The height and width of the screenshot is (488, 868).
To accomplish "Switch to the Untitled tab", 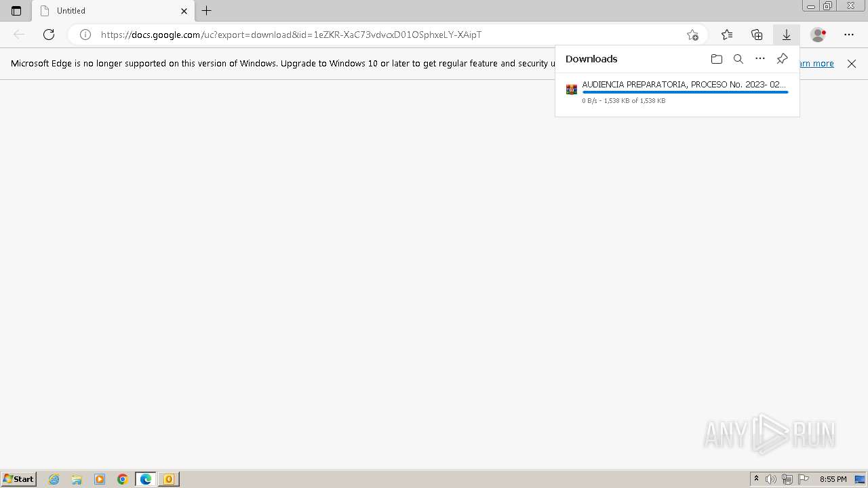I will tap(113, 11).
